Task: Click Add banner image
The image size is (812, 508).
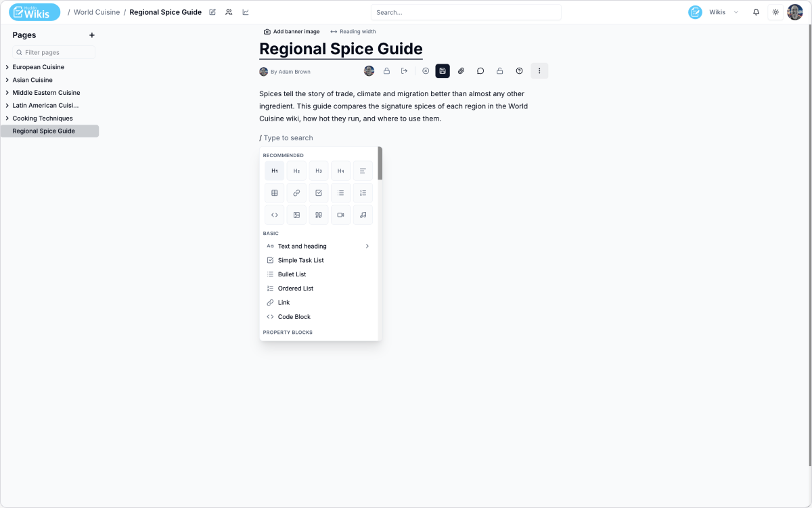Action: pos(292,32)
